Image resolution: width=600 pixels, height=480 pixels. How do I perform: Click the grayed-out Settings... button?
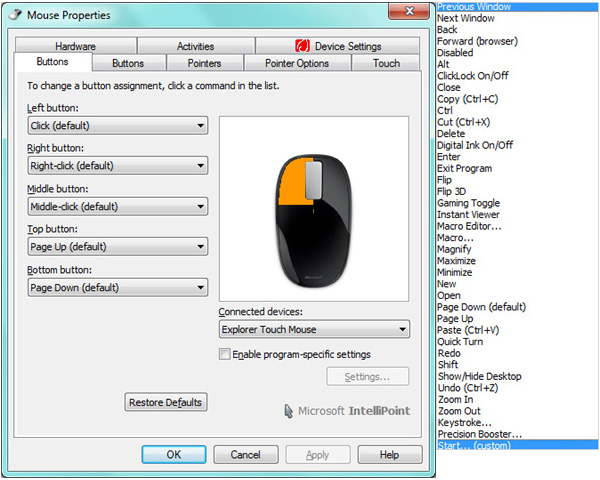tap(367, 377)
